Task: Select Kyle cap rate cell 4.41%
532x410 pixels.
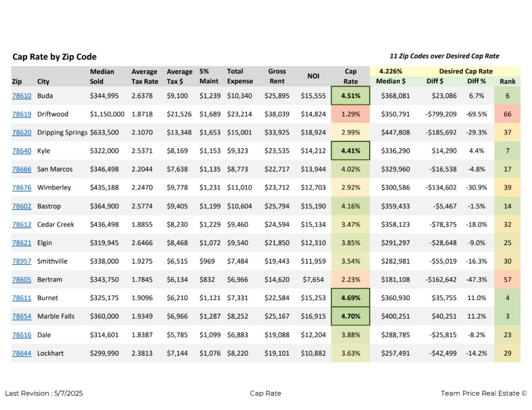Action: [351, 151]
